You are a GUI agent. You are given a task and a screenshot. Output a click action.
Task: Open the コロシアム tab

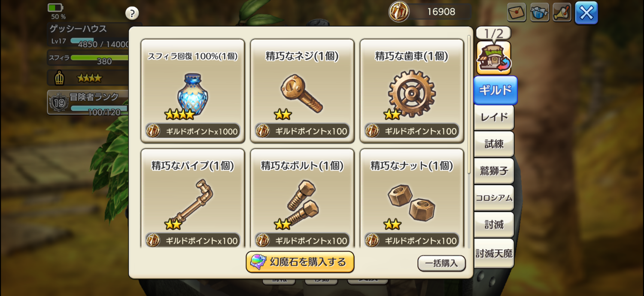coord(494,198)
